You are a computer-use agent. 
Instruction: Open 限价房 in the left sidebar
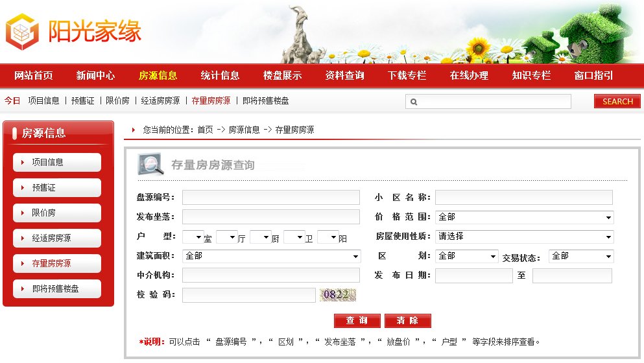coord(57,213)
